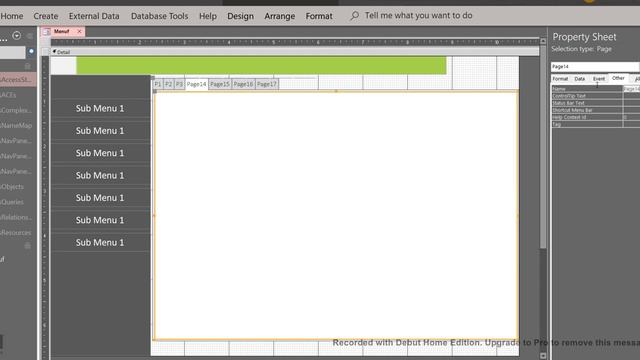Select the P2 page tab
This screenshot has width=640, height=360.
point(169,84)
